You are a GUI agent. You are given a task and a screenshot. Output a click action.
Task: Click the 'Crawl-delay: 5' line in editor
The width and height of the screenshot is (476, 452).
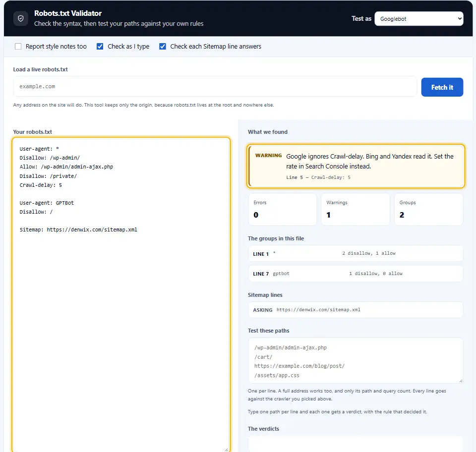click(41, 185)
